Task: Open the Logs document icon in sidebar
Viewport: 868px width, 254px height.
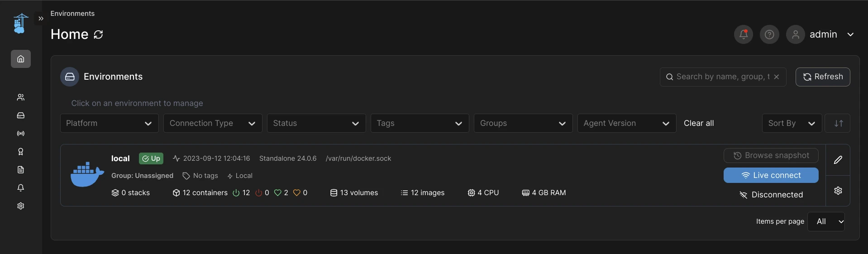Action: tap(21, 170)
